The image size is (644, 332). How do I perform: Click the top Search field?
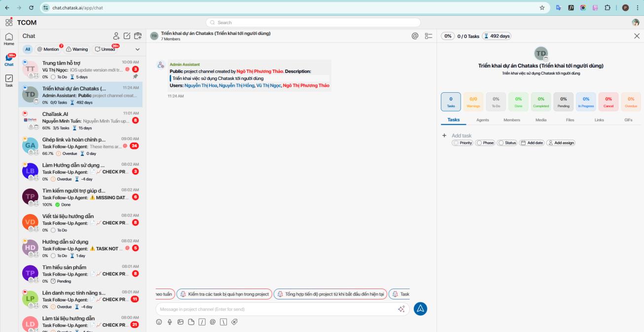313,22
